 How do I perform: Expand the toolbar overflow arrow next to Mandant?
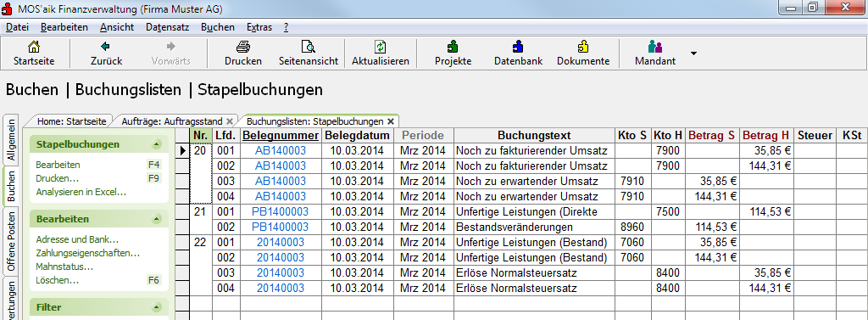(693, 53)
